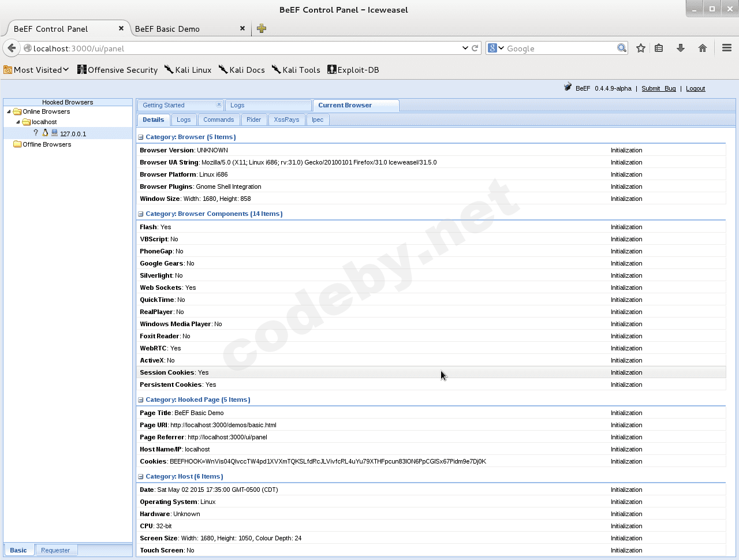Collapse Category: Host section
This screenshot has width=739, height=560.
tap(140, 477)
